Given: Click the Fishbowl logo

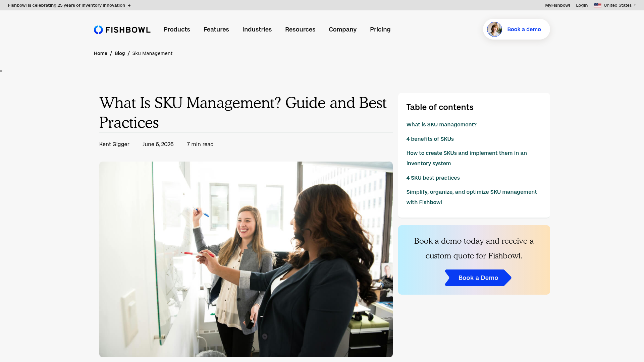Looking at the screenshot, I should (x=122, y=29).
